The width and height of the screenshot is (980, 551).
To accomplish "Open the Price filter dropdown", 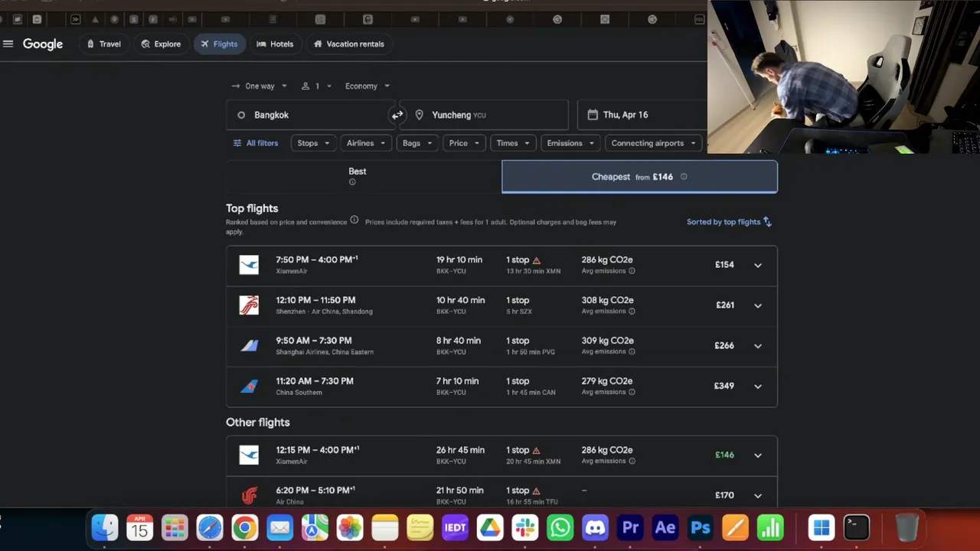I will pos(464,143).
